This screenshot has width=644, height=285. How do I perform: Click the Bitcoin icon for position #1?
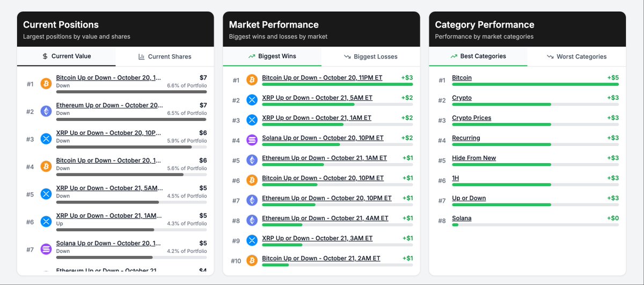click(46, 84)
